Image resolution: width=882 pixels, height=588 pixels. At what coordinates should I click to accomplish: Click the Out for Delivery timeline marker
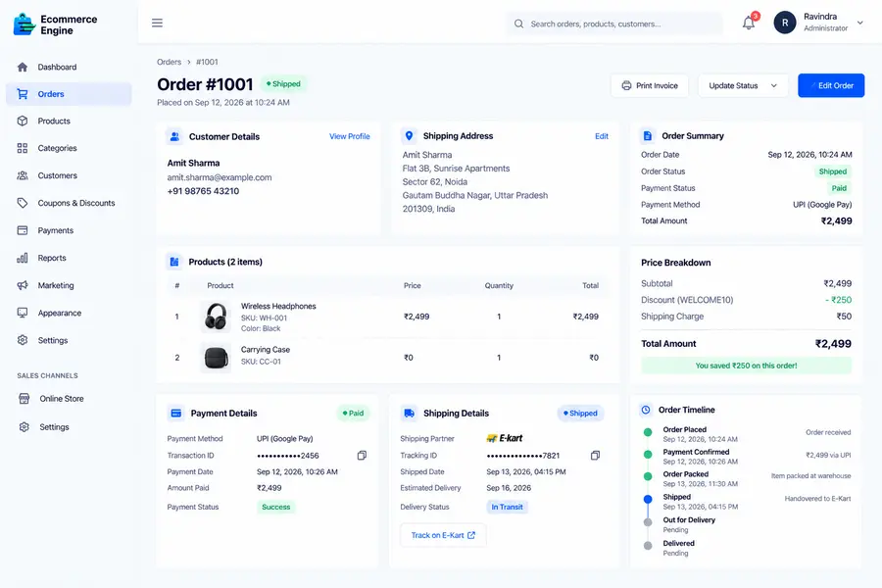pos(648,522)
